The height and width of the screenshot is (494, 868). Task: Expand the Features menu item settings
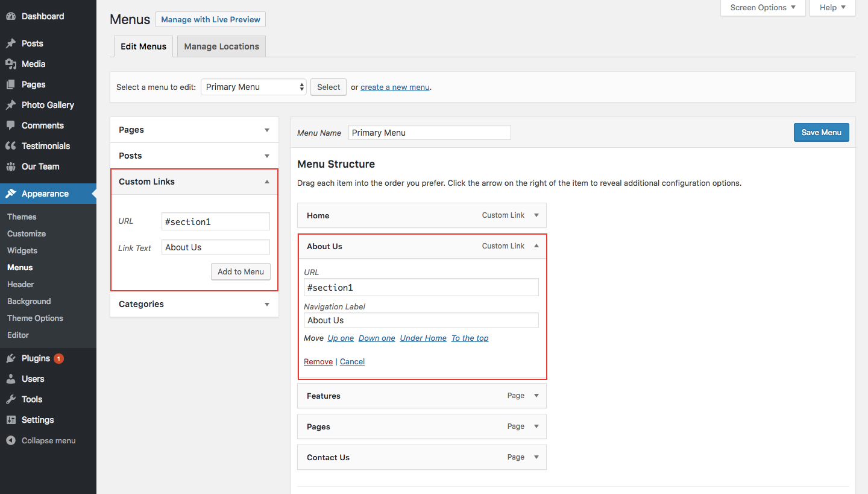(536, 396)
